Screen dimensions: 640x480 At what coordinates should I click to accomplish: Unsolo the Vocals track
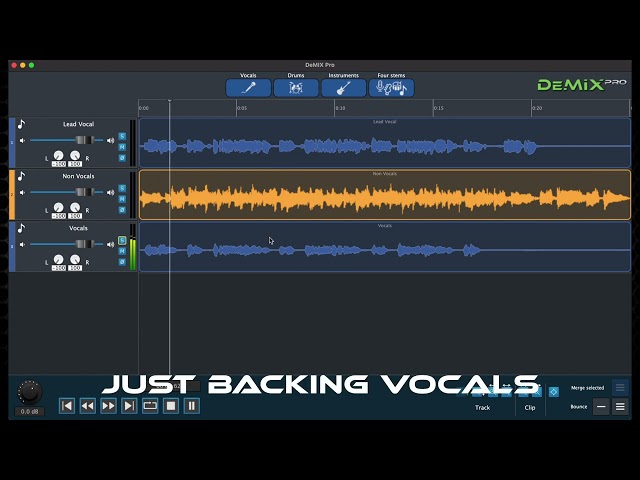tap(122, 240)
